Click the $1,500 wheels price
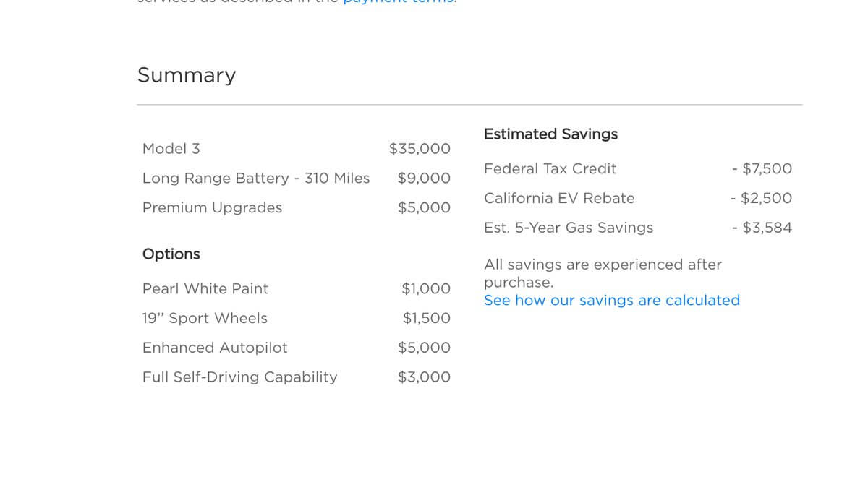 tap(427, 319)
